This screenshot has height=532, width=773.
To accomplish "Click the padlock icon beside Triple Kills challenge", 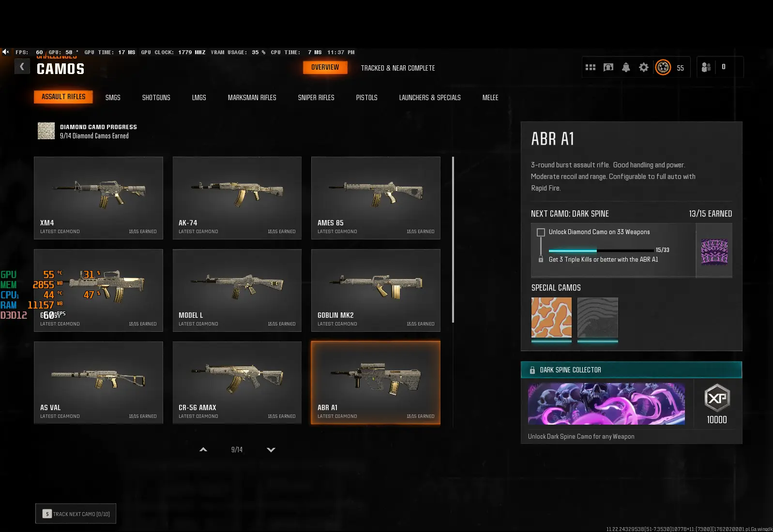I will pyautogui.click(x=541, y=260).
